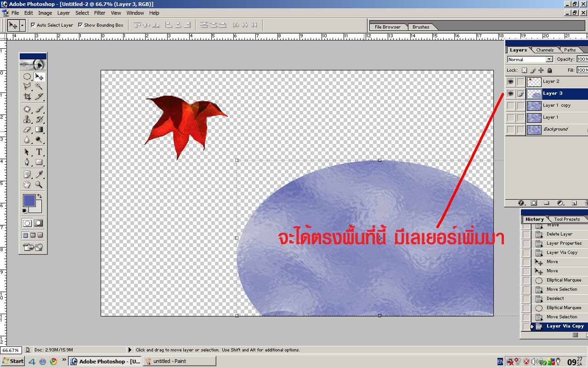Image resolution: width=588 pixels, height=368 pixels.
Task: Uncheck Show Bounding Box option
Action: 80,25
